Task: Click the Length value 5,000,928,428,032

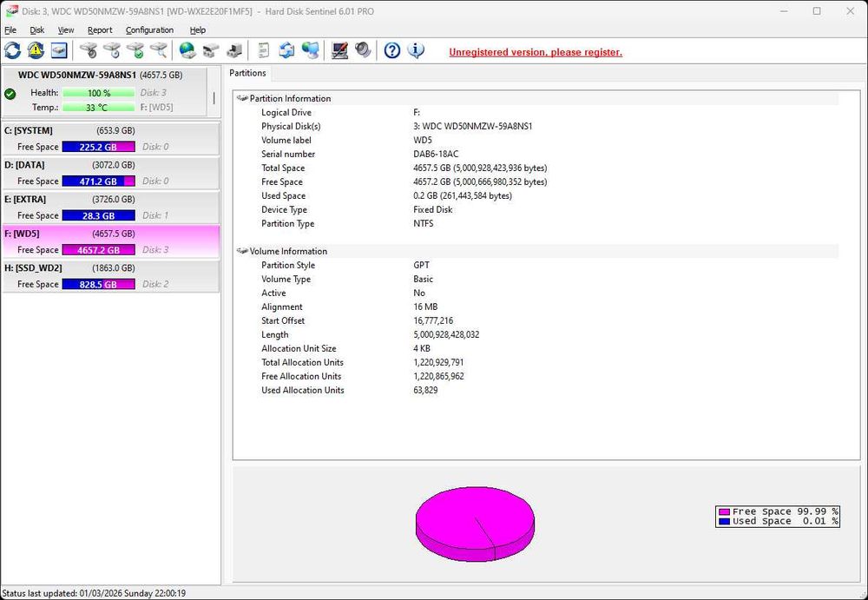Action: coord(446,334)
